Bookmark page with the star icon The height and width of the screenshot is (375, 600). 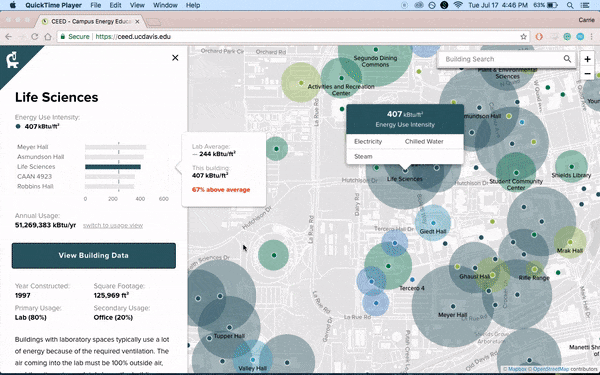[523, 37]
